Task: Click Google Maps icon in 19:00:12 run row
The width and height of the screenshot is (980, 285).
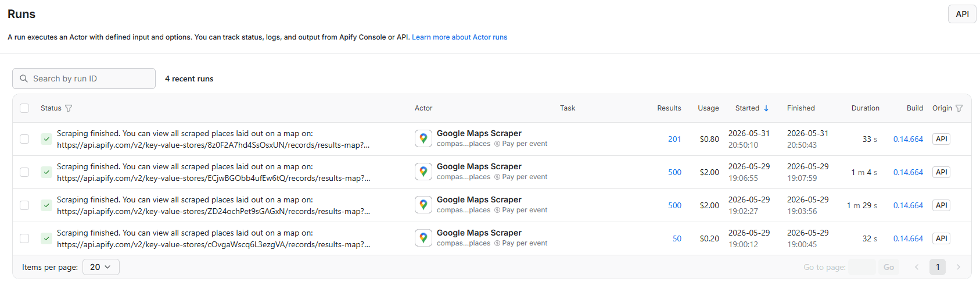Action: tap(423, 238)
